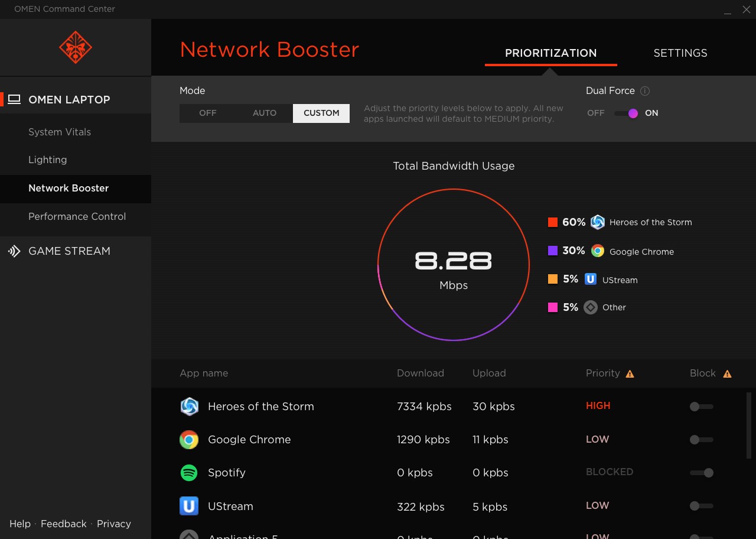Open the UStream priority dropdown
756x539 pixels.
click(597, 505)
